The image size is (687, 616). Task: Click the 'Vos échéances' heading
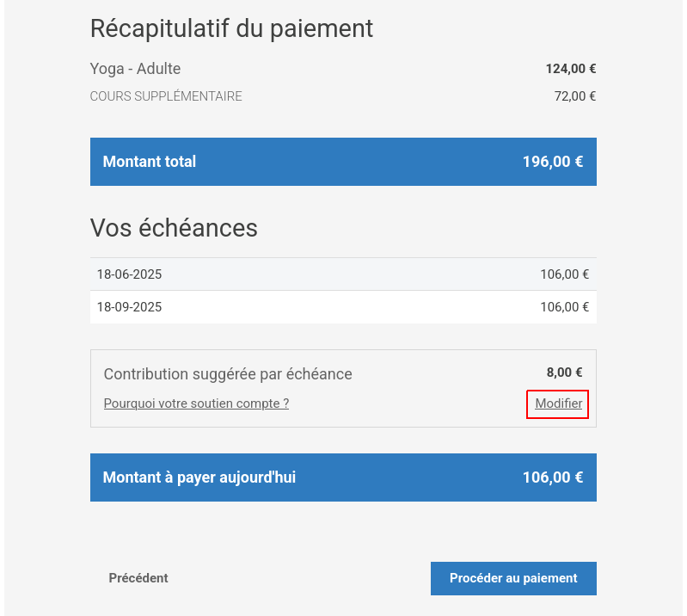[174, 228]
